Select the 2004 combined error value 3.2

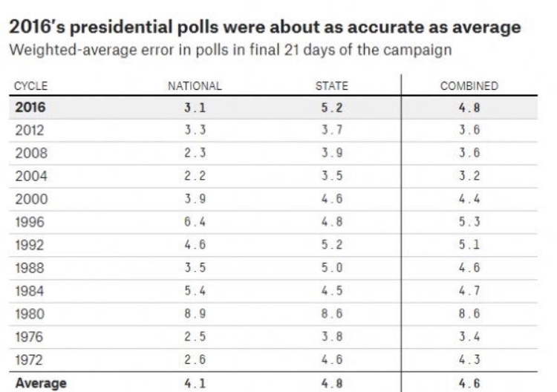point(469,176)
